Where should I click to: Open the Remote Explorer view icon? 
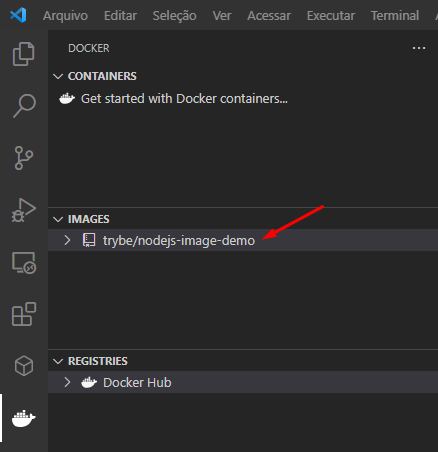(24, 263)
